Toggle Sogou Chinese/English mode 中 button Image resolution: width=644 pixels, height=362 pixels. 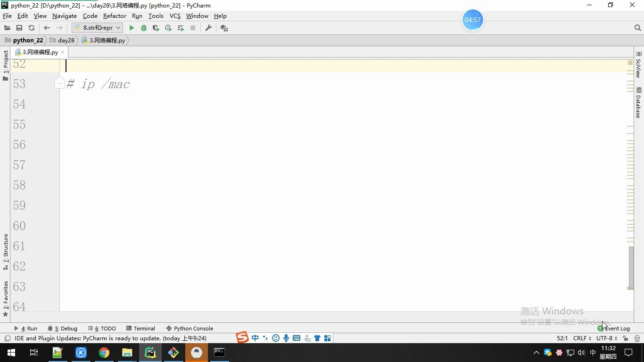[255, 338]
